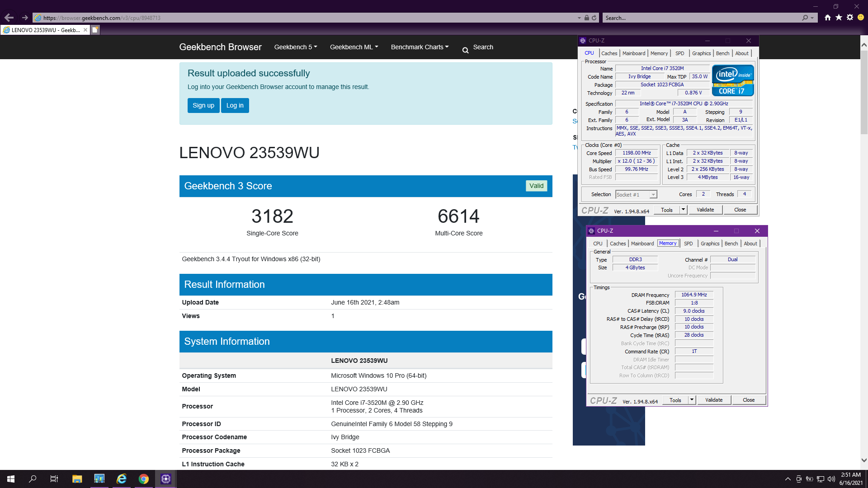Click the browser address bar URL
This screenshot has height=488, width=868.
pos(102,18)
